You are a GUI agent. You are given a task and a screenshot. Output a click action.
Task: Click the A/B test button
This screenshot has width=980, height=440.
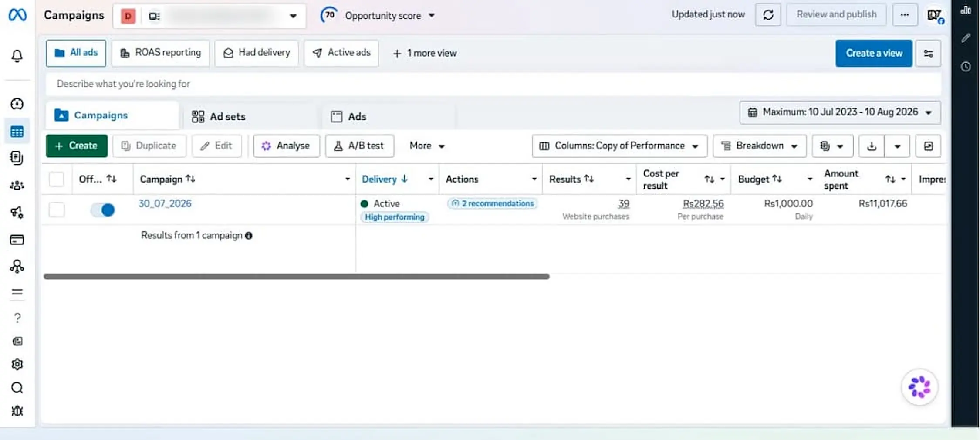click(360, 146)
